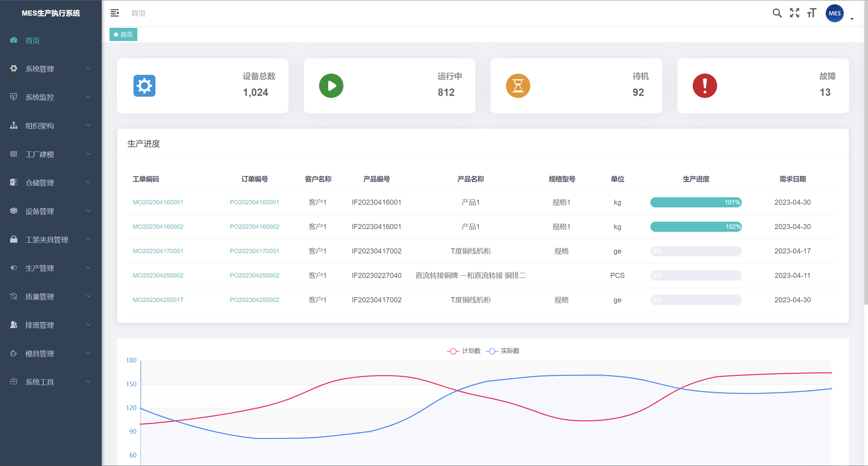
Task: Click the 设备总数 1,024 card
Action: (203, 86)
